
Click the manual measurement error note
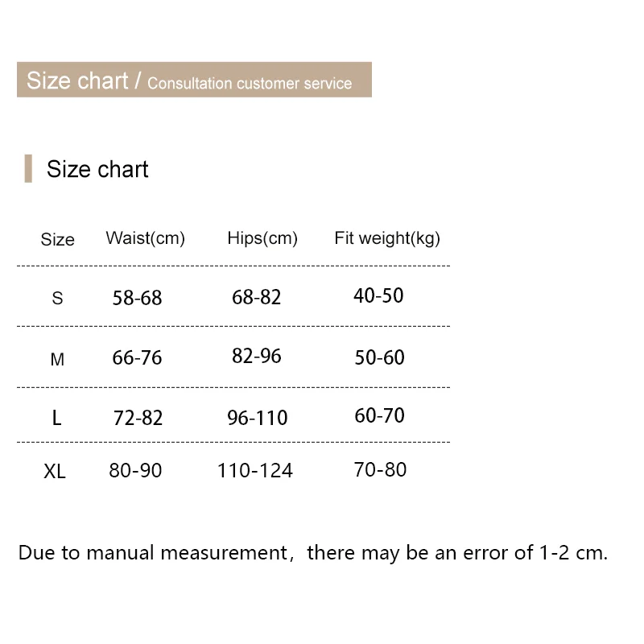click(x=313, y=553)
